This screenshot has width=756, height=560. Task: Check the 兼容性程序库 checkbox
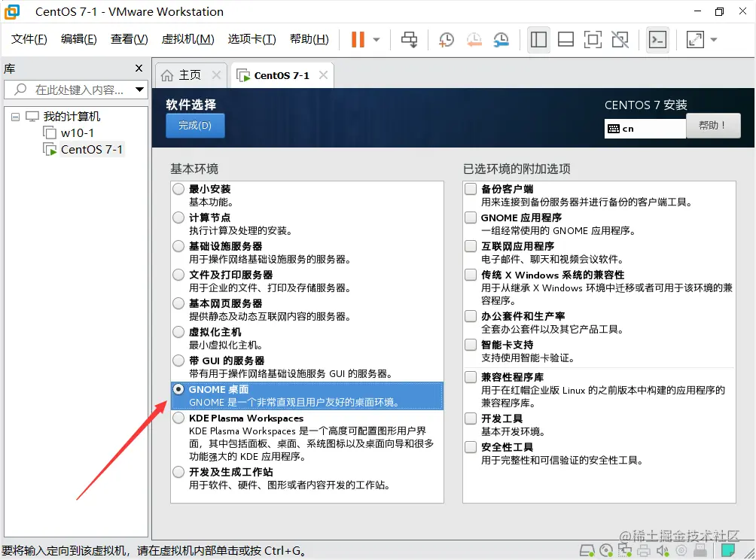[x=471, y=377]
